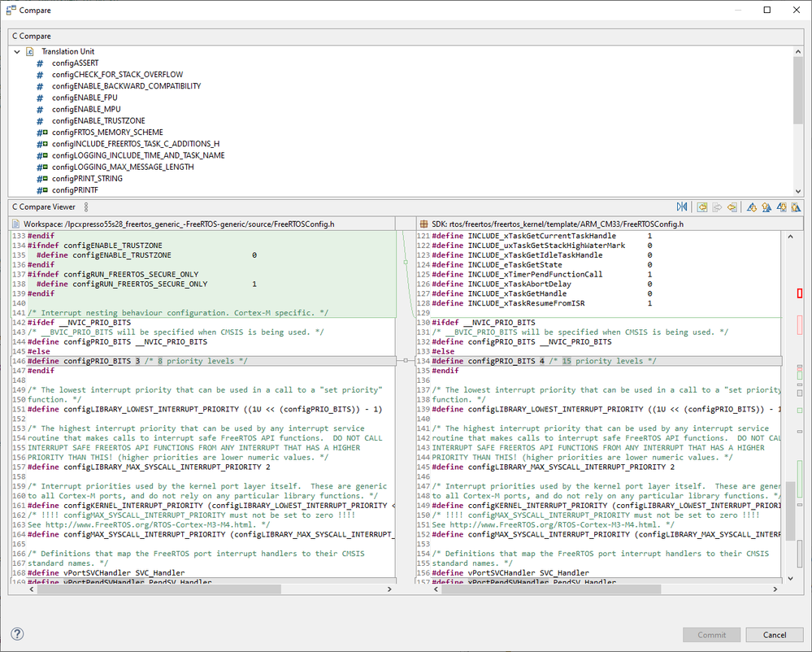
Task: Click the Cancel button
Action: tap(774, 635)
